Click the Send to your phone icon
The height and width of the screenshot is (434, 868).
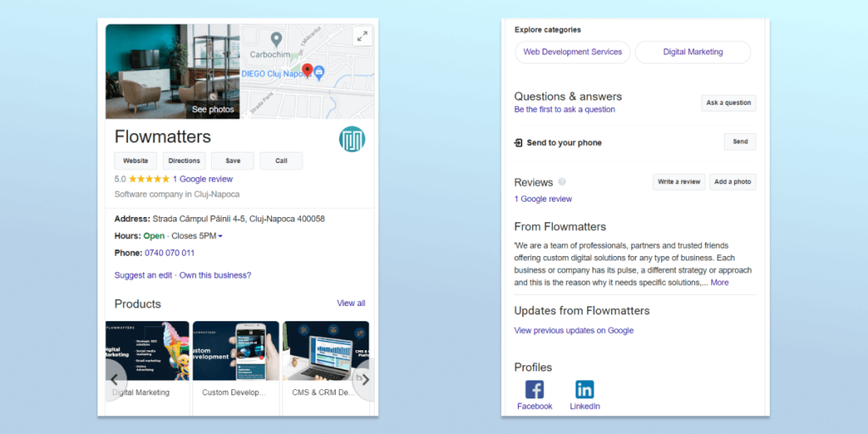click(x=518, y=142)
